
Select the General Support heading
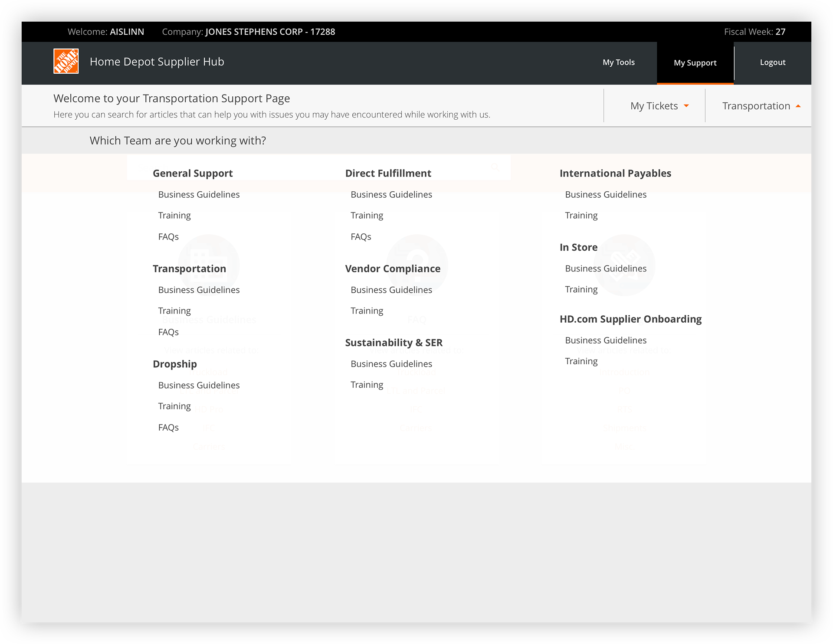click(x=193, y=173)
